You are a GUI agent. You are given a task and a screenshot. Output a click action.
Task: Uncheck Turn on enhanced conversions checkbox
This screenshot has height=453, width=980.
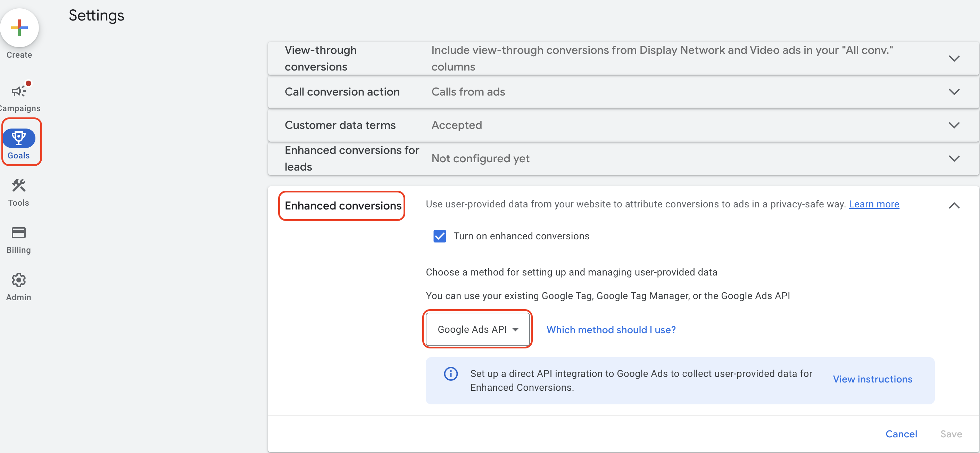click(440, 236)
